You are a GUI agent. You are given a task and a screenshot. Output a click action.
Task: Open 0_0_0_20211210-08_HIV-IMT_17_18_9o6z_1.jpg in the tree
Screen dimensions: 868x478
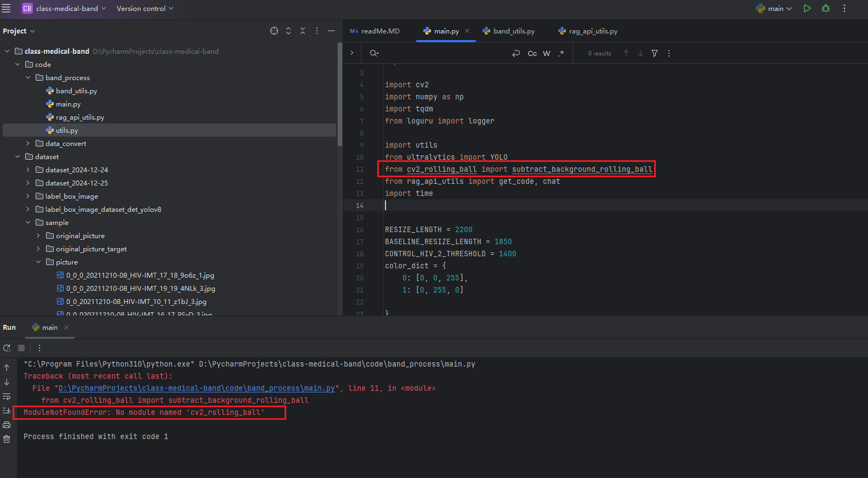(140, 275)
